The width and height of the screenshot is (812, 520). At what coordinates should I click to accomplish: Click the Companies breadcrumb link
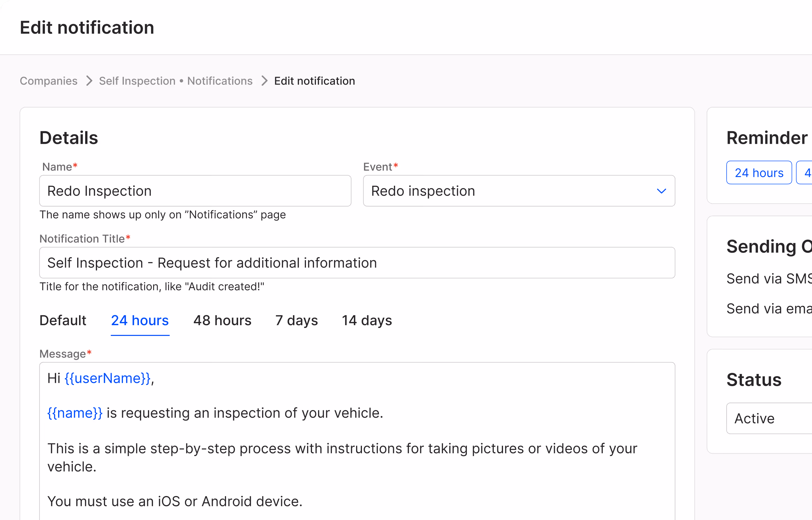[x=49, y=81]
